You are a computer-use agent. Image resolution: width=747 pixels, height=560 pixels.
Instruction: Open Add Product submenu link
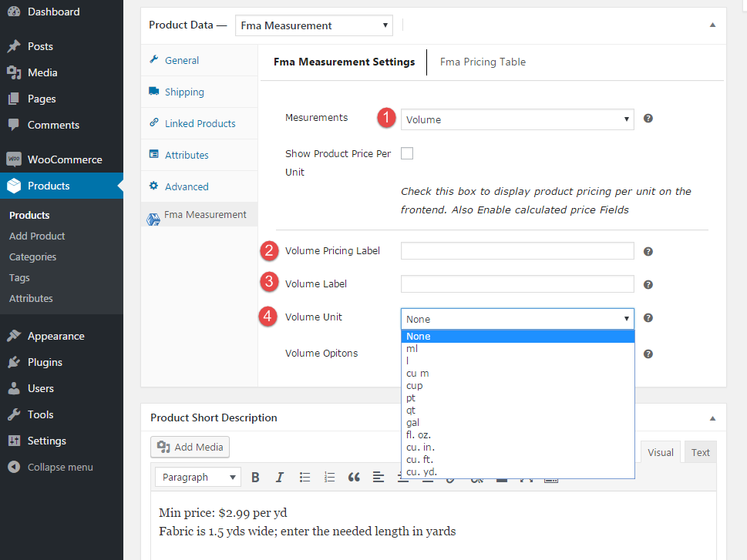click(x=37, y=236)
